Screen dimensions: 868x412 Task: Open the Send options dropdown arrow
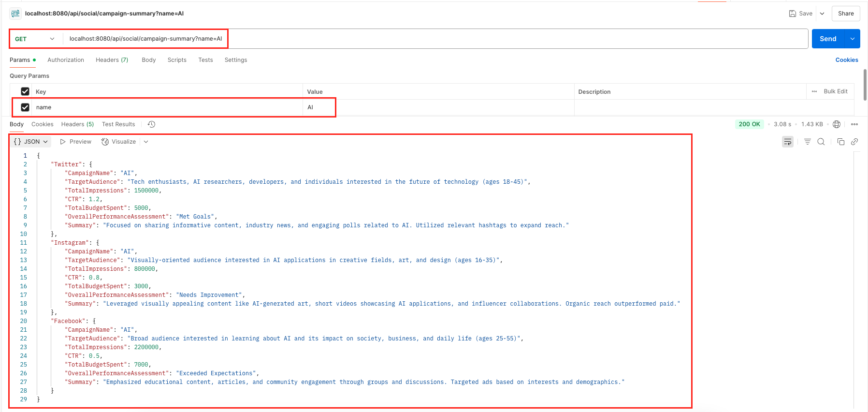853,39
